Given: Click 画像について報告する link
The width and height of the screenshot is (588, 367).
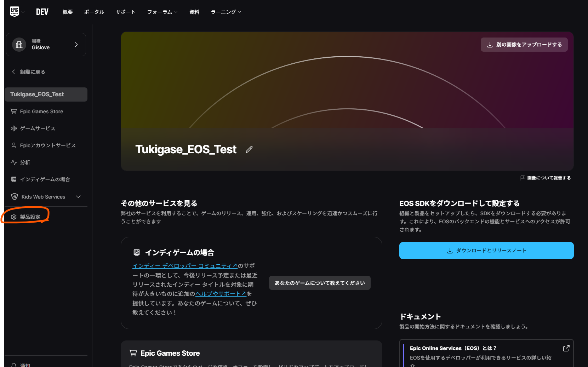Looking at the screenshot, I should pos(546,178).
